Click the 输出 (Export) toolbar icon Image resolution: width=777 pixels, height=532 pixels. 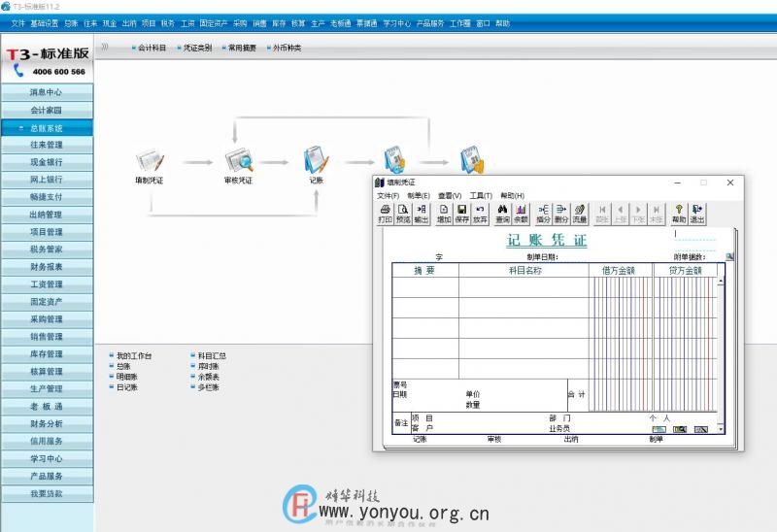[x=421, y=214]
